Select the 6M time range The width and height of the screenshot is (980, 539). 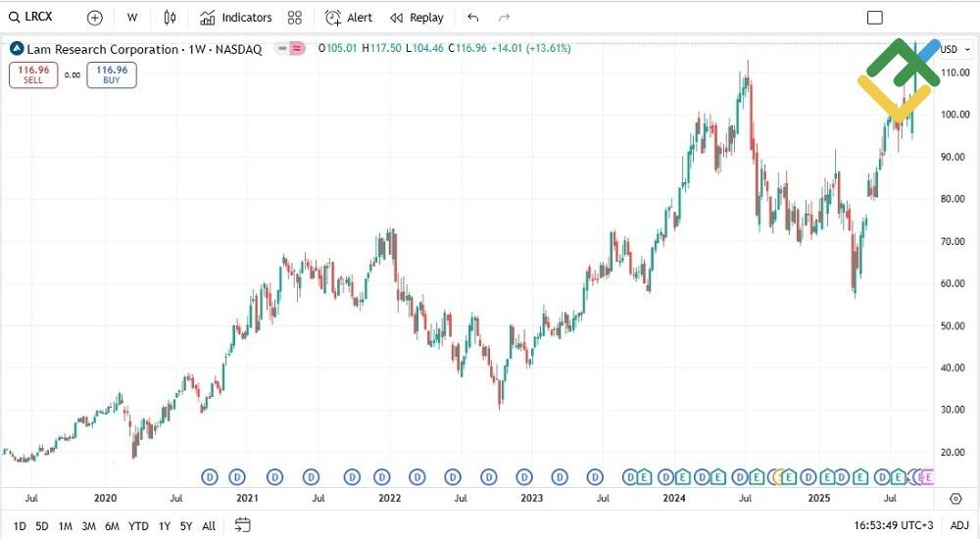tap(112, 526)
